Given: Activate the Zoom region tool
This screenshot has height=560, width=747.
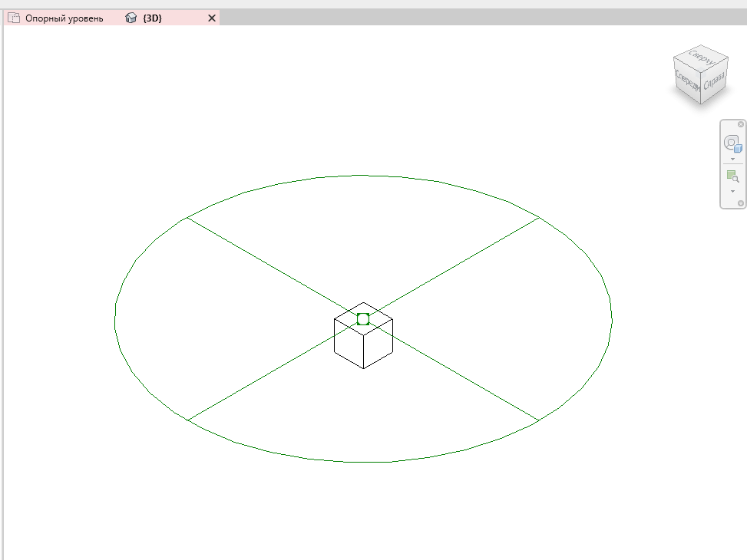Looking at the screenshot, I should point(732,176).
